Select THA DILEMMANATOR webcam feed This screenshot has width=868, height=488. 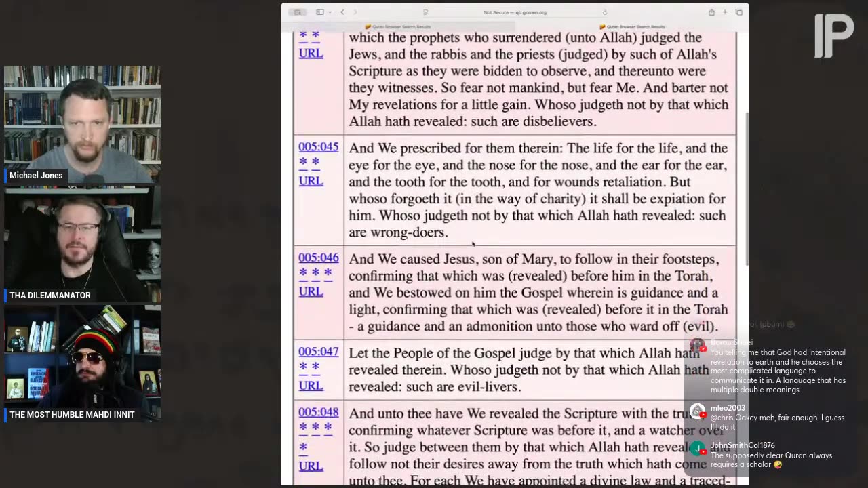click(x=82, y=244)
